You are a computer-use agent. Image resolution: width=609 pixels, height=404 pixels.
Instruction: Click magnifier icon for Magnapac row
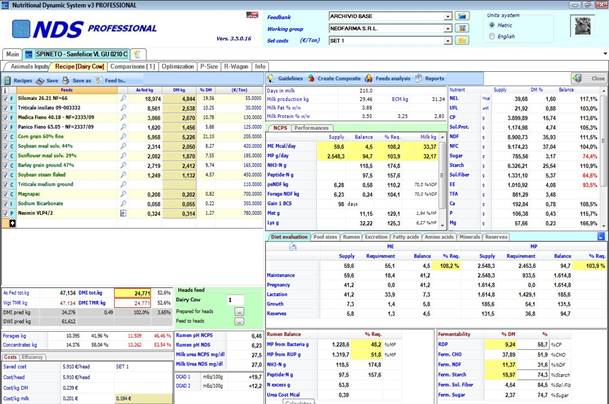tap(123, 194)
